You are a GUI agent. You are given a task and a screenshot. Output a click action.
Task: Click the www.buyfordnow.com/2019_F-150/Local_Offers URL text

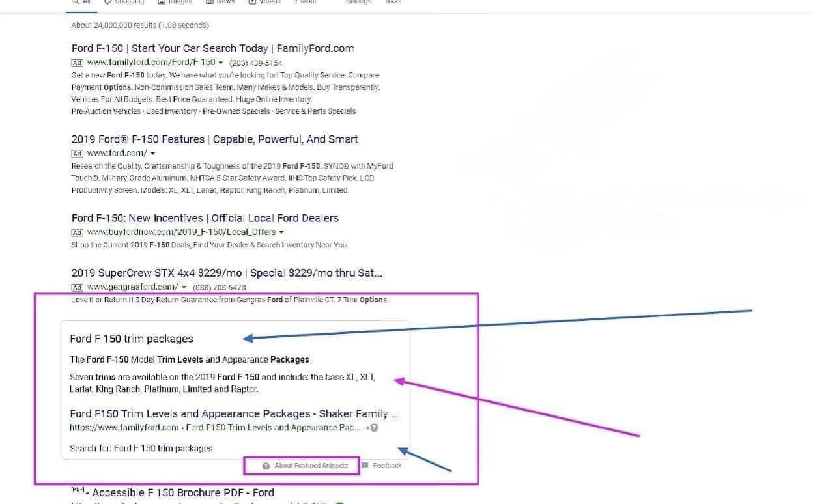[181, 232]
